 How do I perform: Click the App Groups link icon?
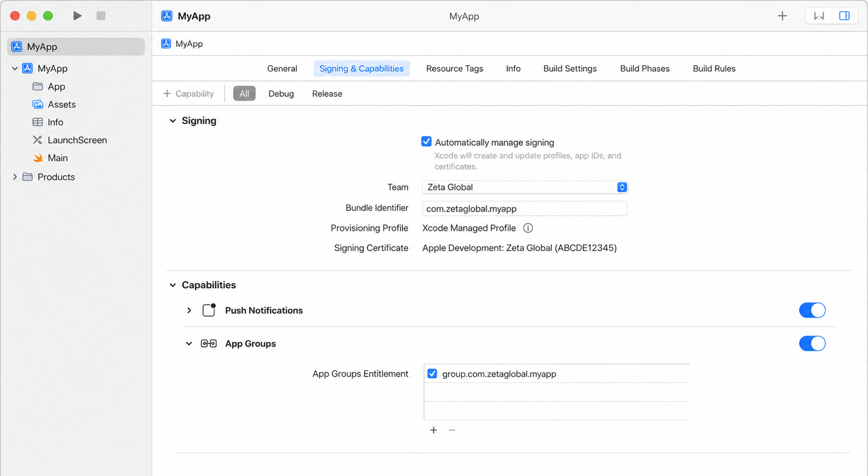tap(209, 344)
